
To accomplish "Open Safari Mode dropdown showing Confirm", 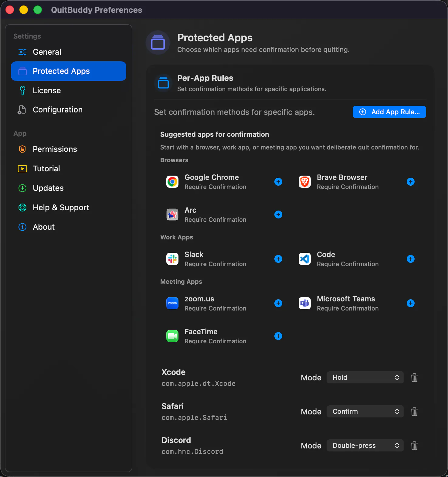I will pos(365,411).
